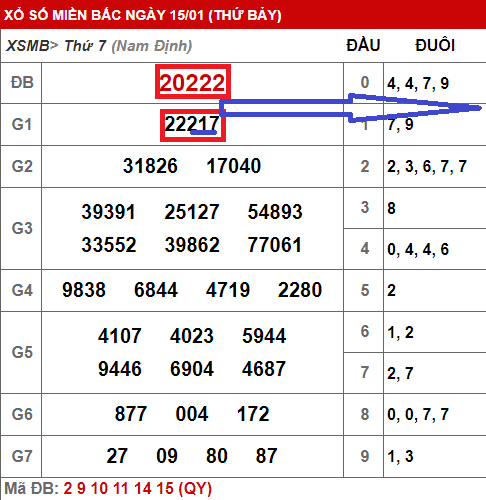The image size is (486, 500).
Task: Click the ĐUÔI column header
Action: click(435, 45)
